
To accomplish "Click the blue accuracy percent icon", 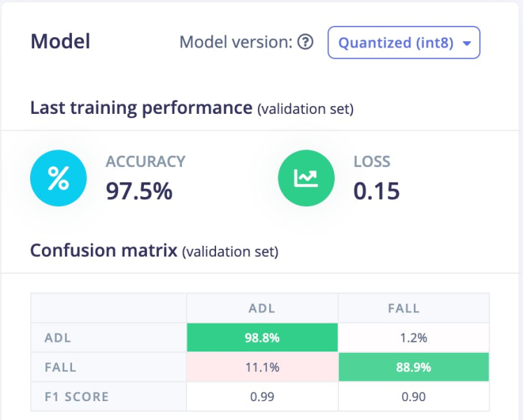I will point(58,178).
